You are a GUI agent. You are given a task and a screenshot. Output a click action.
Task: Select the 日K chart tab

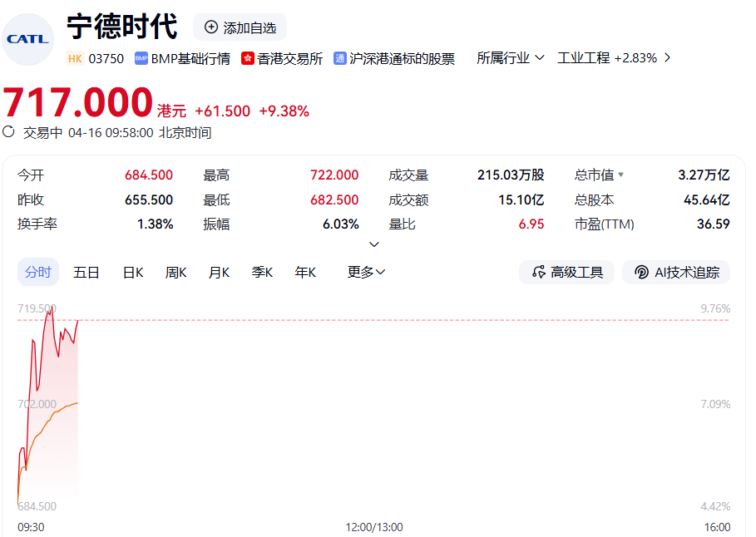click(x=133, y=272)
